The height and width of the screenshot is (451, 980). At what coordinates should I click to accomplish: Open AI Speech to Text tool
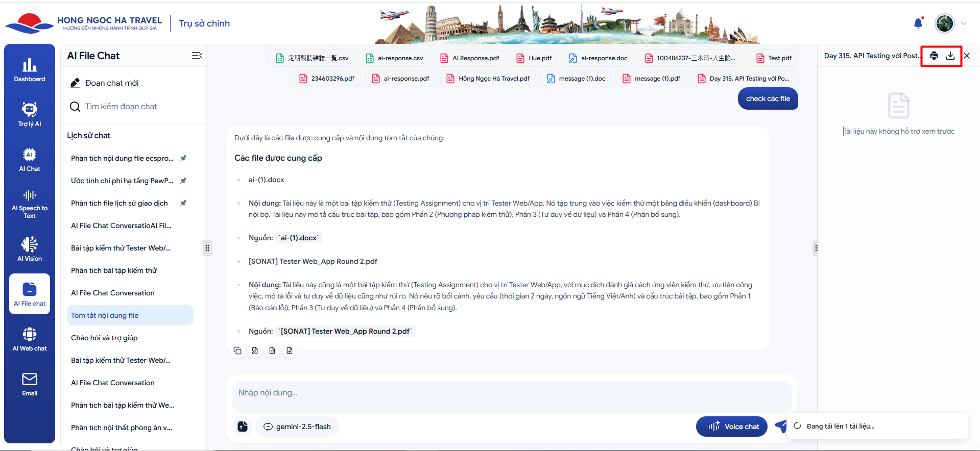click(x=30, y=204)
